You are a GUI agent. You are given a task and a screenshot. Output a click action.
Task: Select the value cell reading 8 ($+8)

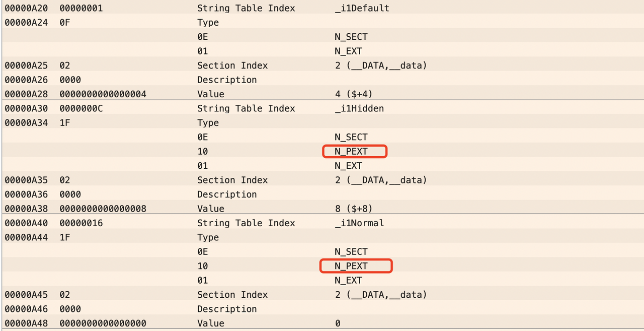[353, 208]
